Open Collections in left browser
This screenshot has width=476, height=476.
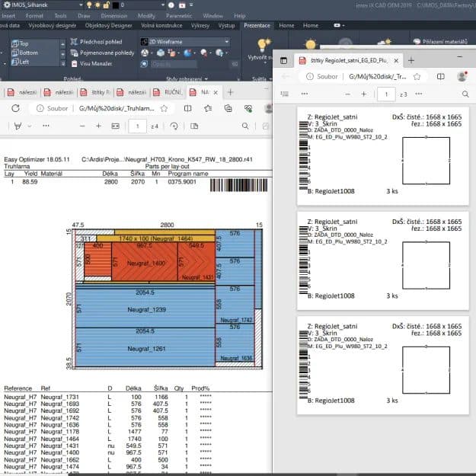(x=228, y=108)
